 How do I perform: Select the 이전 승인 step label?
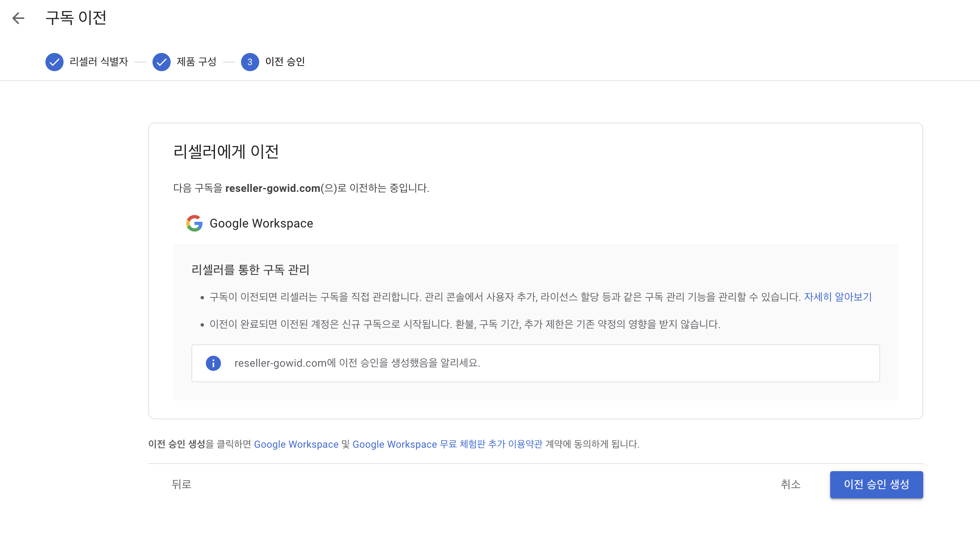(285, 62)
